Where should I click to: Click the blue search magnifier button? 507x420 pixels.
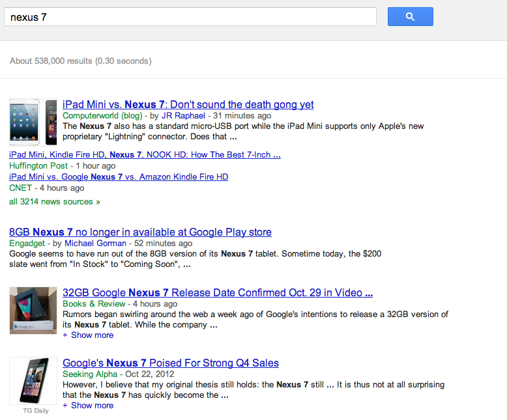410,17
